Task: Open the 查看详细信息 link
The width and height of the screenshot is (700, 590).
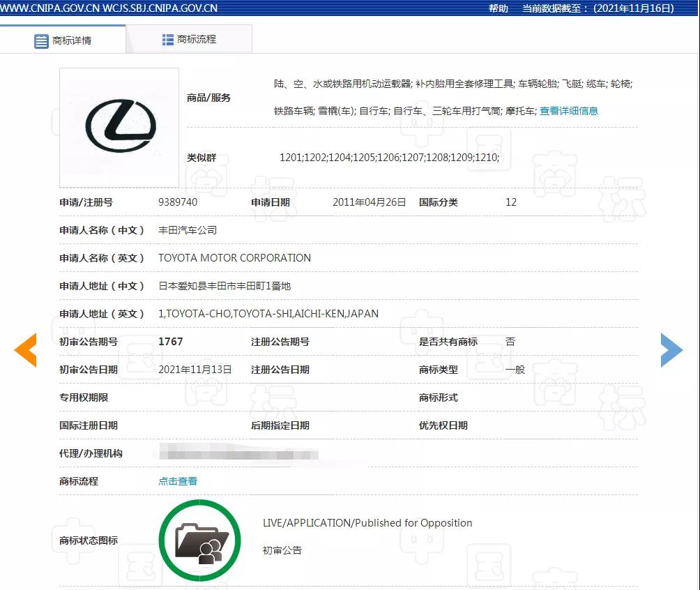Action: point(569,111)
